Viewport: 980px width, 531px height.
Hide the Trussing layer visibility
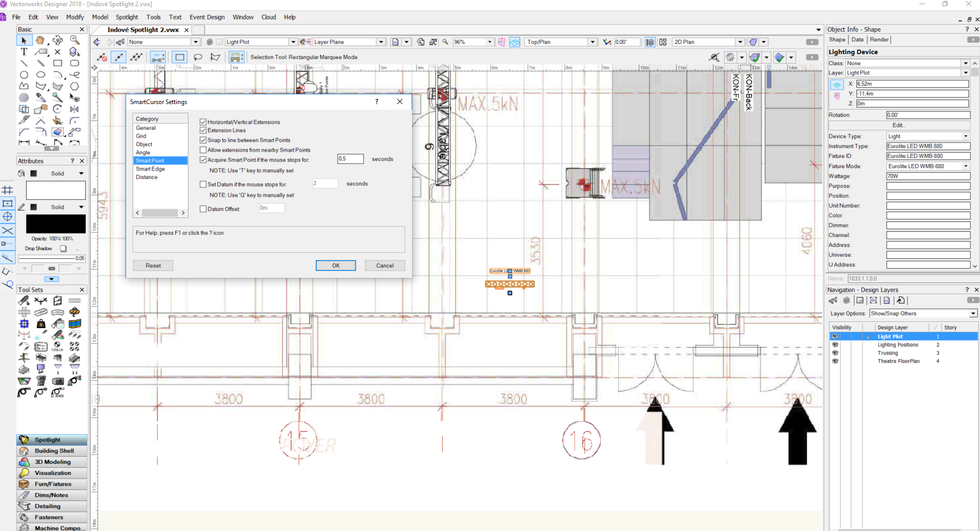(x=835, y=353)
